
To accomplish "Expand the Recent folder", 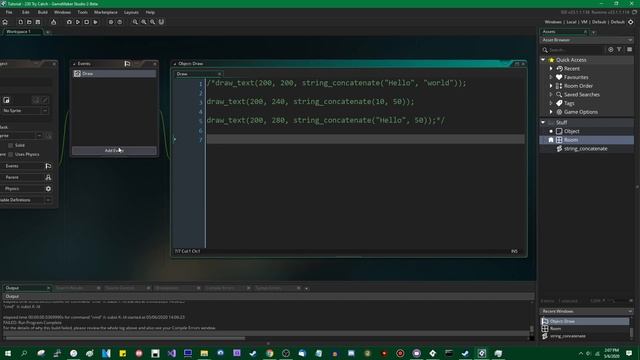I will point(551,69).
